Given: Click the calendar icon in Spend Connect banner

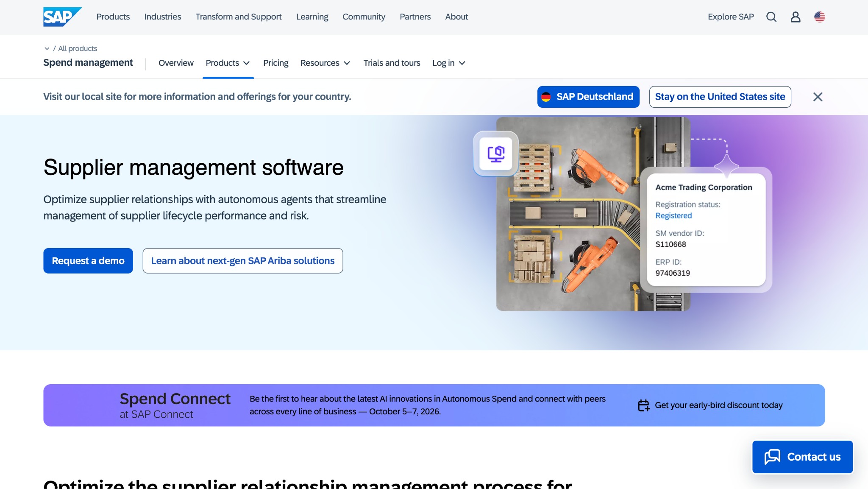Looking at the screenshot, I should coord(644,405).
